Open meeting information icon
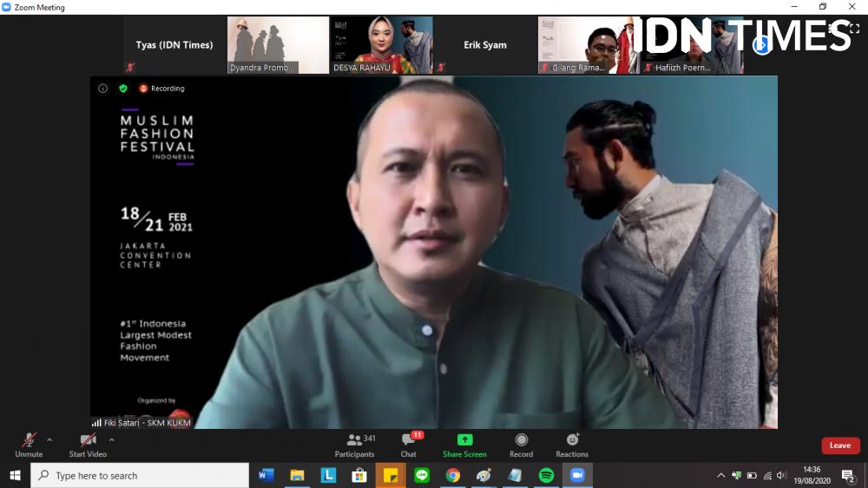Viewport: 868px width, 488px height. [103, 88]
